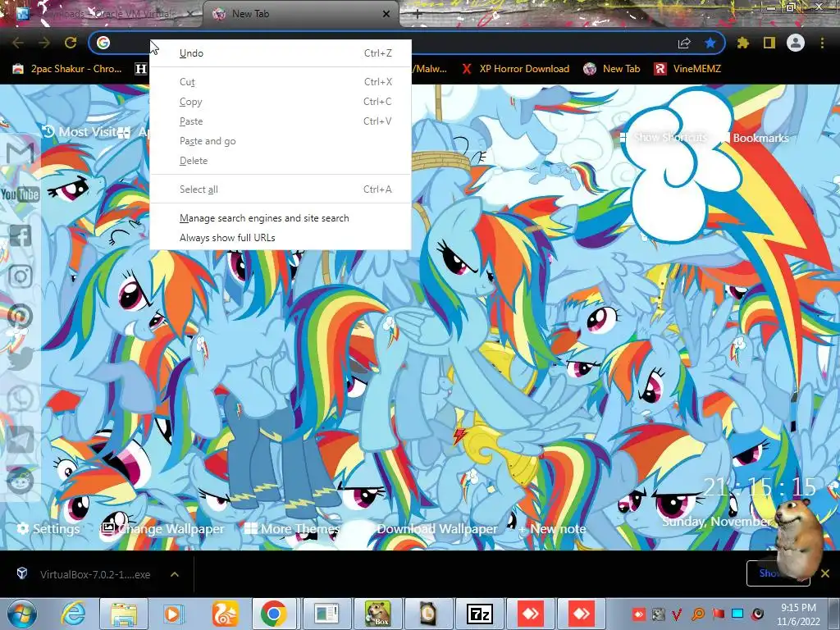This screenshot has height=630, width=840.
Task: Open Windows Explorer folder in taskbar
Action: click(x=125, y=614)
